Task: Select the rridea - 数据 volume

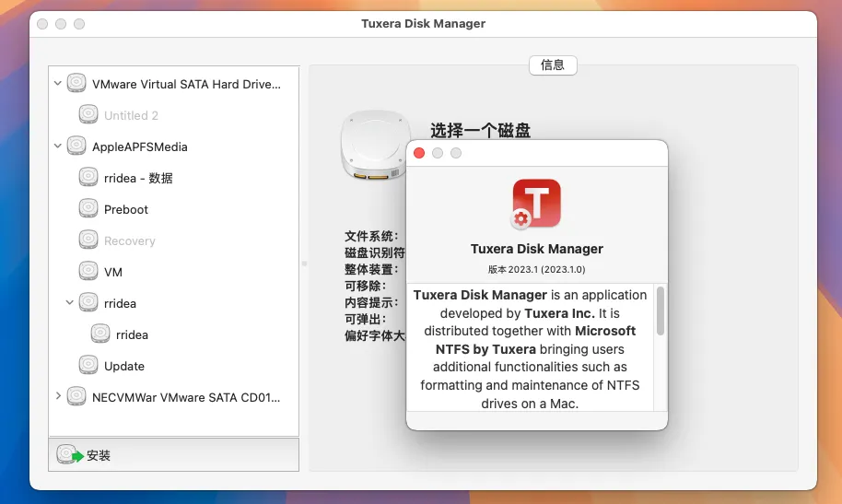Action: (x=138, y=178)
